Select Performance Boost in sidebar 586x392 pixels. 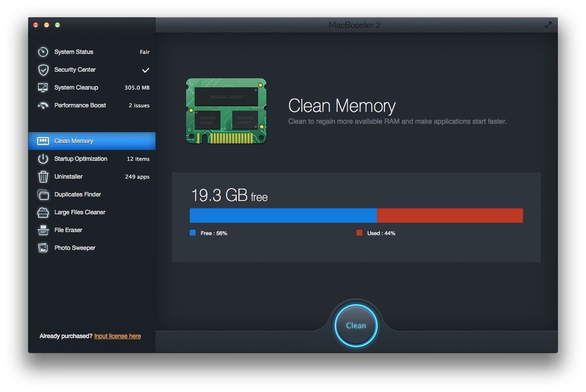tap(92, 105)
